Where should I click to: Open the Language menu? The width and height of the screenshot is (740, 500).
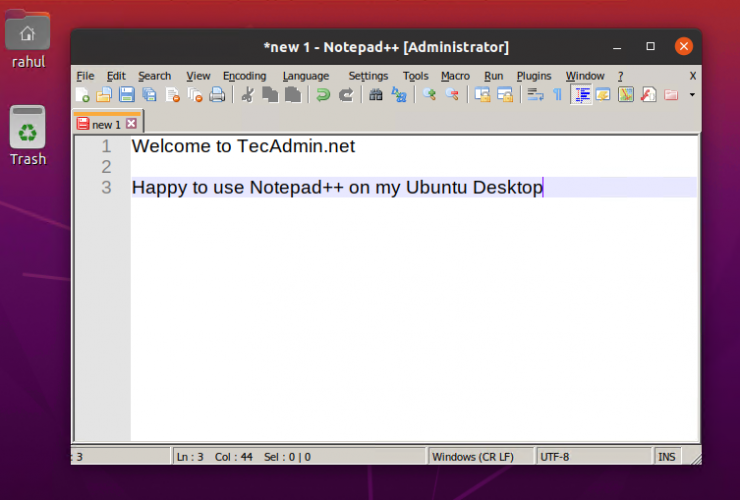click(305, 76)
